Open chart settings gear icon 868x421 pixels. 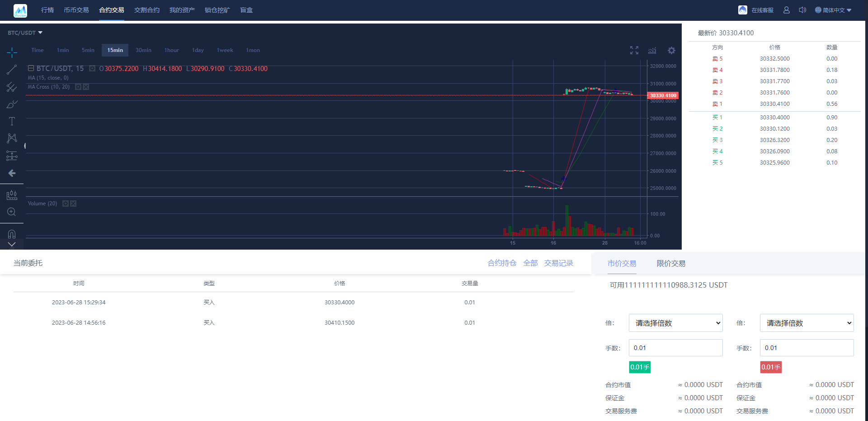[671, 51]
